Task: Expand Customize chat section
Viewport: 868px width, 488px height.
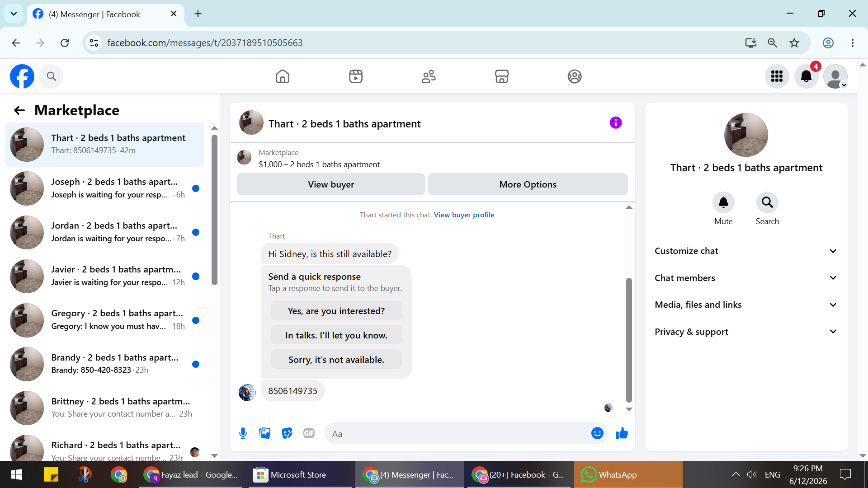Action: pyautogui.click(x=746, y=251)
